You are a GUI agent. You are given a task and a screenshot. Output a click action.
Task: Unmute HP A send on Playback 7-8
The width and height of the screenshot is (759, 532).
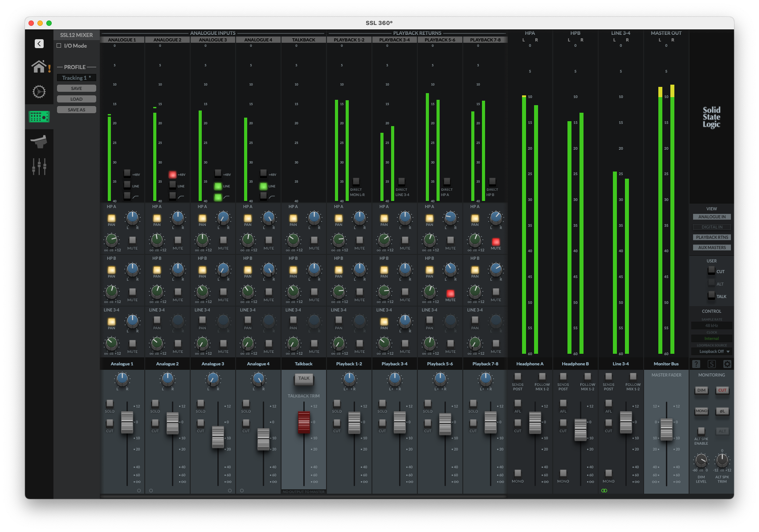pos(496,241)
